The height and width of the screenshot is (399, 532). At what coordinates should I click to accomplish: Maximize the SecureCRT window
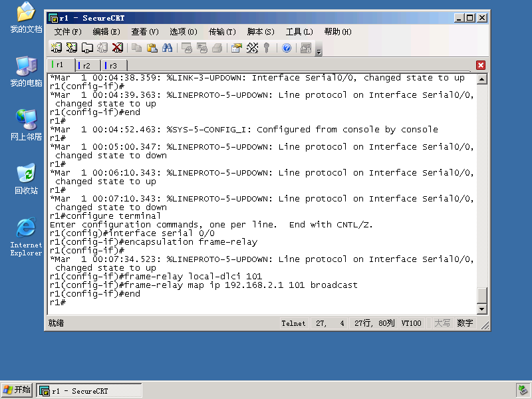470,18
